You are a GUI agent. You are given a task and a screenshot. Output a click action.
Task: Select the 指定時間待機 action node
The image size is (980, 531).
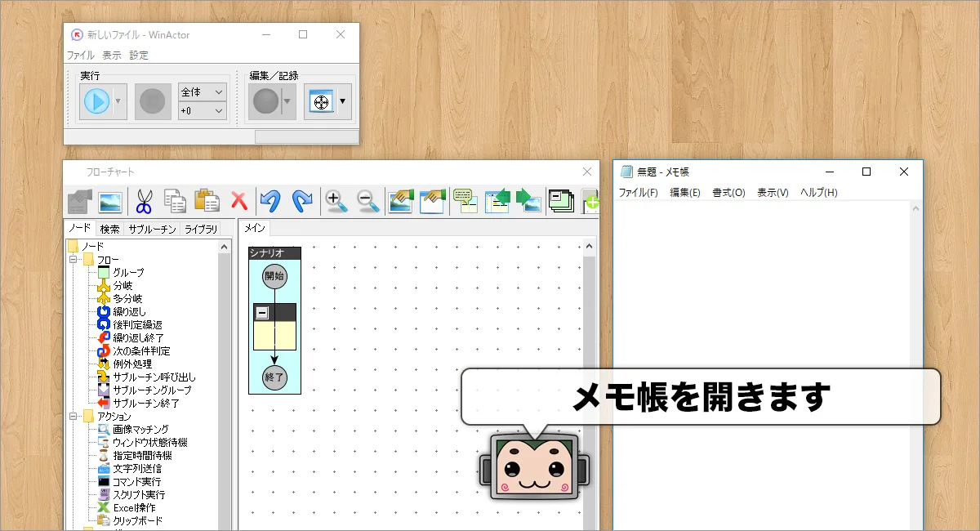pos(143,456)
